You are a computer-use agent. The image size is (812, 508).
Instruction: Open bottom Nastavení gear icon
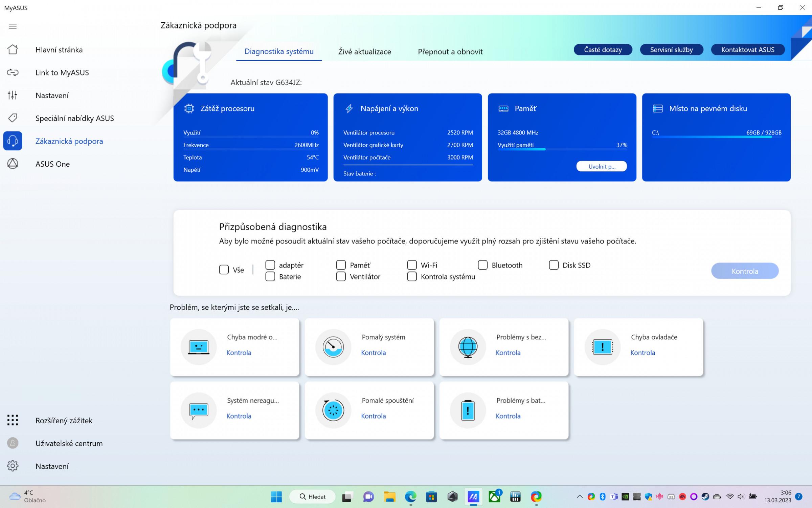click(x=13, y=466)
